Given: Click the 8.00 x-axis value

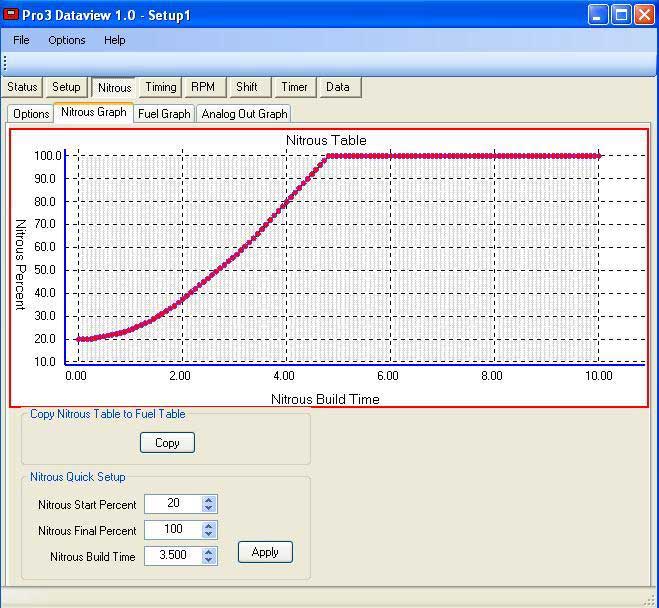Looking at the screenshot, I should tap(492, 376).
